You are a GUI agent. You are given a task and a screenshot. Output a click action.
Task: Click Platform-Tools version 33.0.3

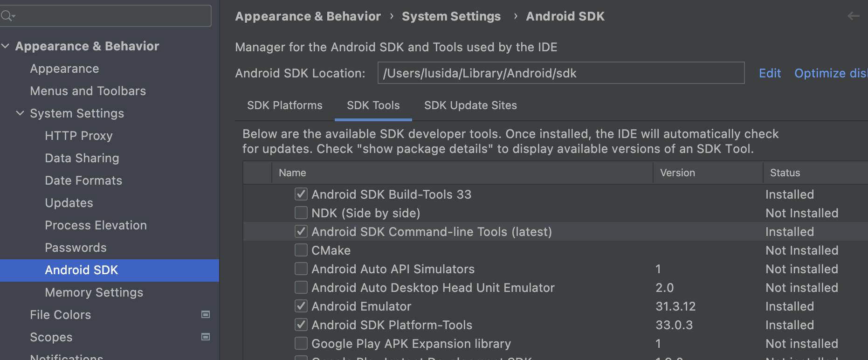(674, 325)
